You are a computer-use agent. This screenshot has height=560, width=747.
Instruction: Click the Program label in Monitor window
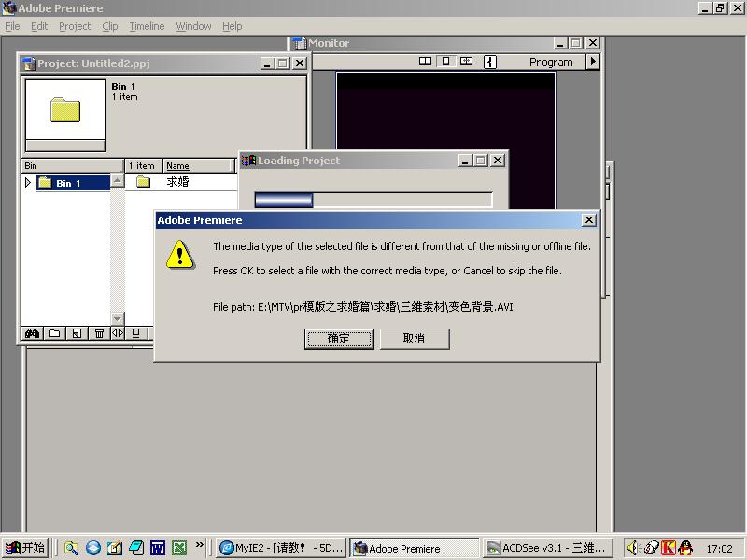pyautogui.click(x=551, y=63)
